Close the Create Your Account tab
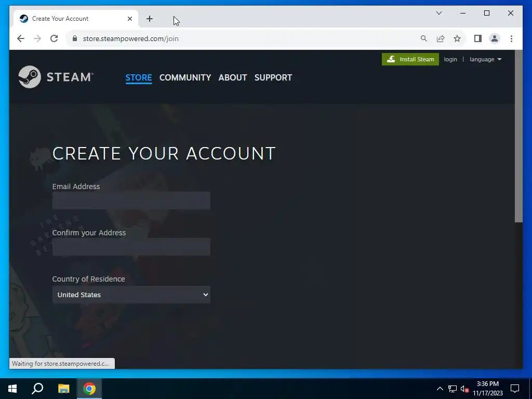532x399 pixels. 129,19
